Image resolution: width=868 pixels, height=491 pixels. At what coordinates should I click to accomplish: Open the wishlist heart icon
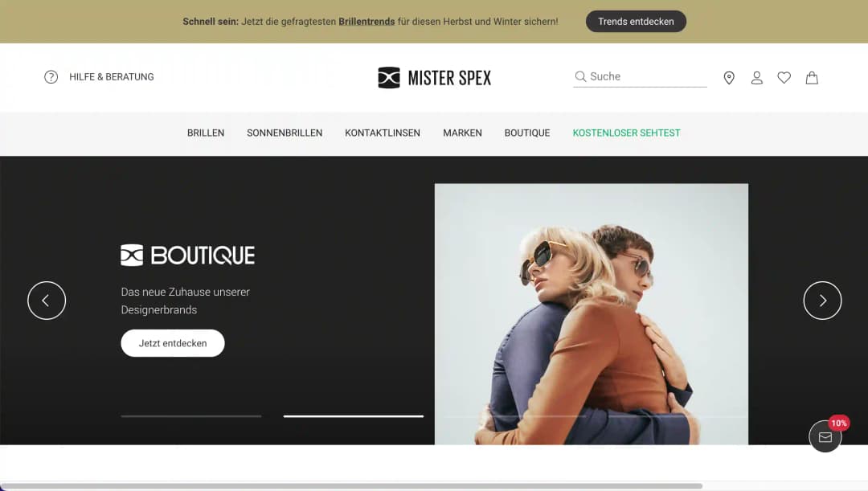784,78
